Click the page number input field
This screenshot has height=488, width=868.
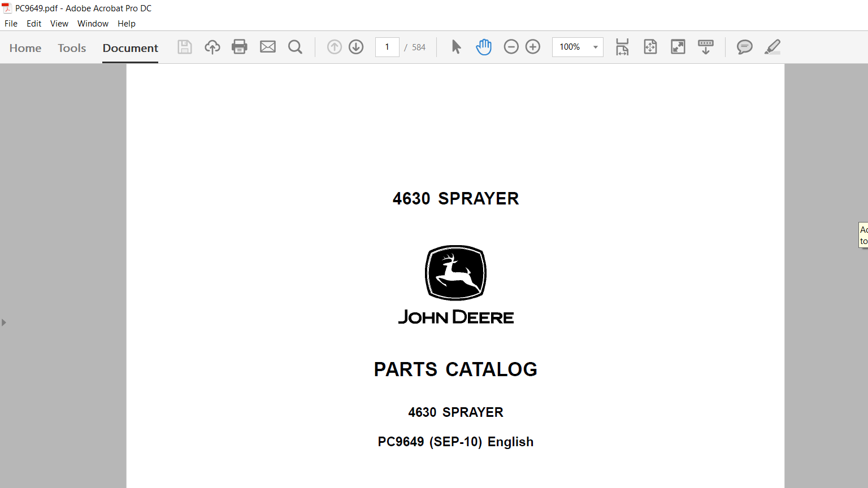[387, 47]
